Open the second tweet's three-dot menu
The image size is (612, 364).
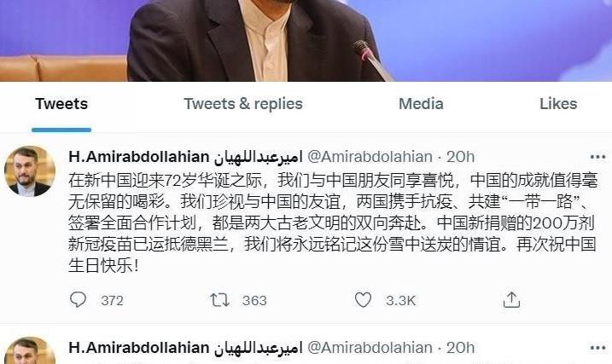(597, 348)
